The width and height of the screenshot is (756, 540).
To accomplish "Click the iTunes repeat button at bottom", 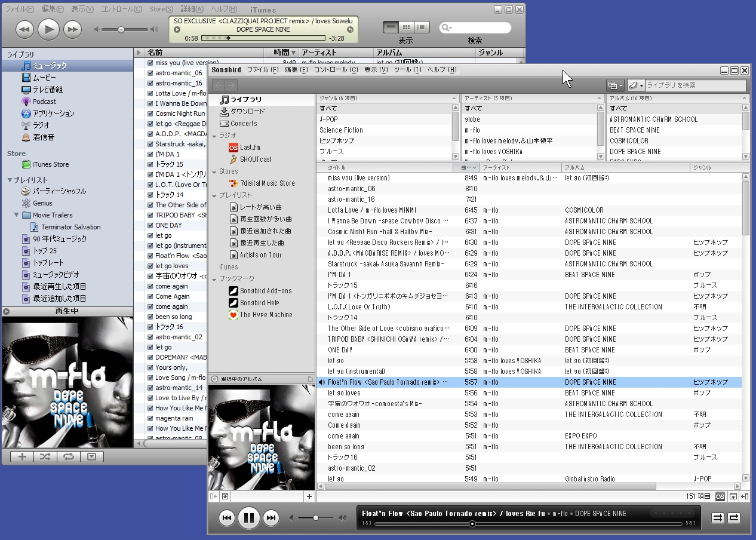I will coord(69,457).
